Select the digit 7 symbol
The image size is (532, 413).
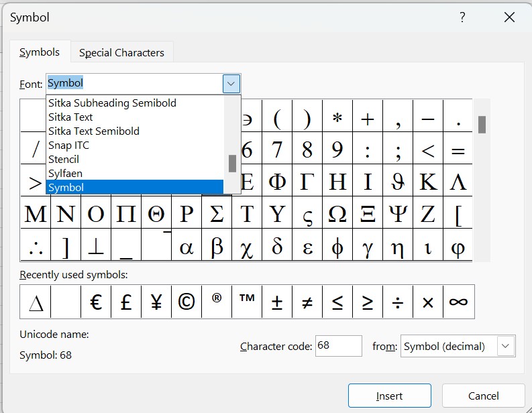[x=277, y=148]
